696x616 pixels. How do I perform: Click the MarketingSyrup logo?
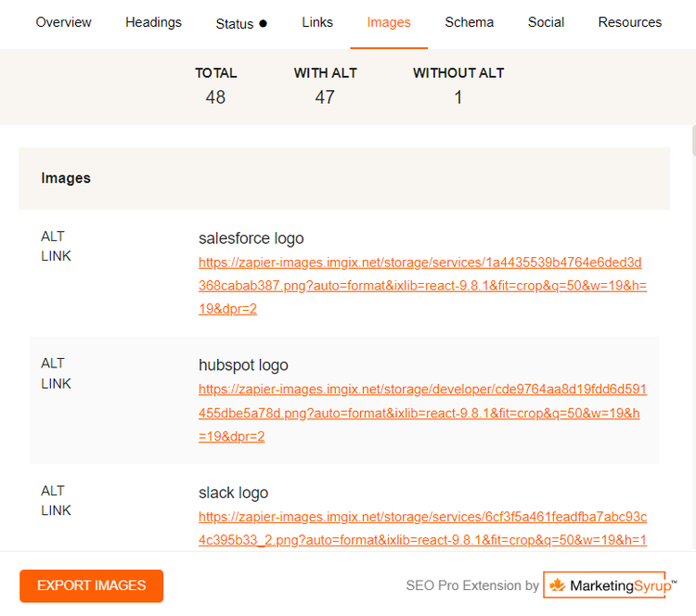610,585
